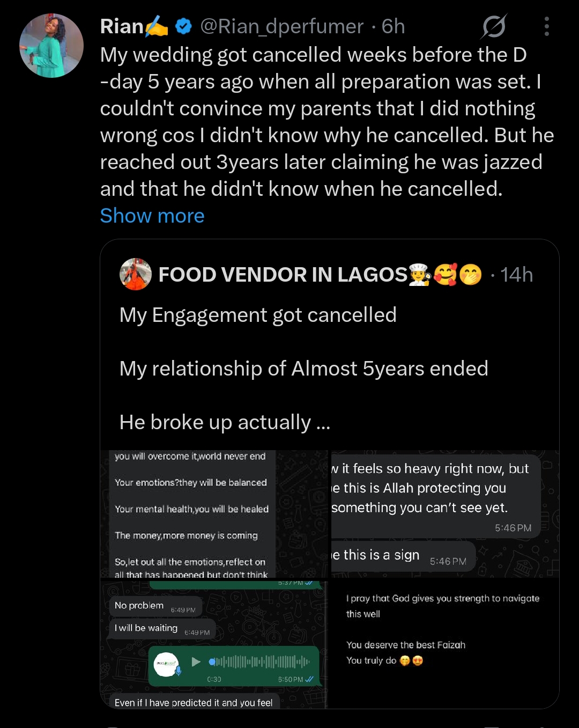Open the @Rian_dperfumer handle link
Image resolution: width=579 pixels, height=728 pixels.
[x=281, y=26]
